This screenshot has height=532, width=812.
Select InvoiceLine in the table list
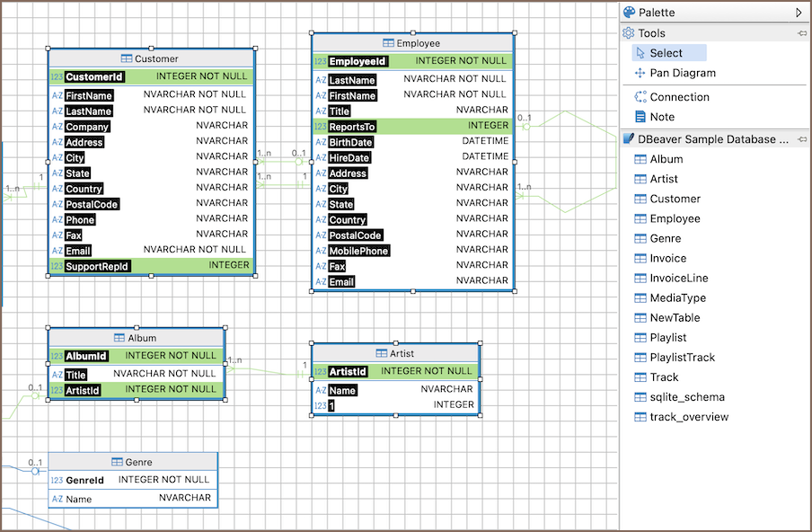(678, 278)
